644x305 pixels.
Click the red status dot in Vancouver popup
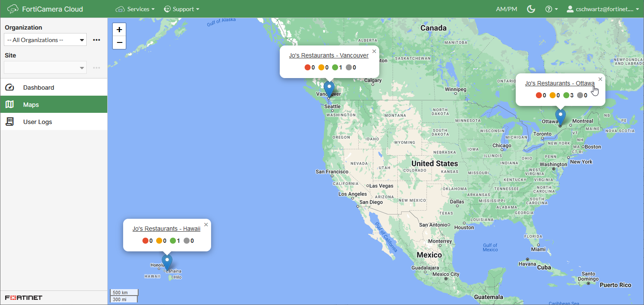pos(308,67)
